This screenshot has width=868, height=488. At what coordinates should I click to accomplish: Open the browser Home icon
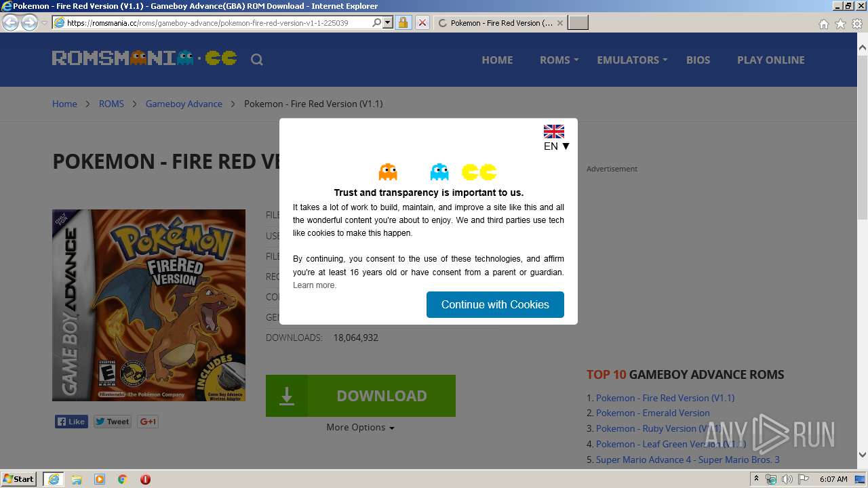click(823, 24)
